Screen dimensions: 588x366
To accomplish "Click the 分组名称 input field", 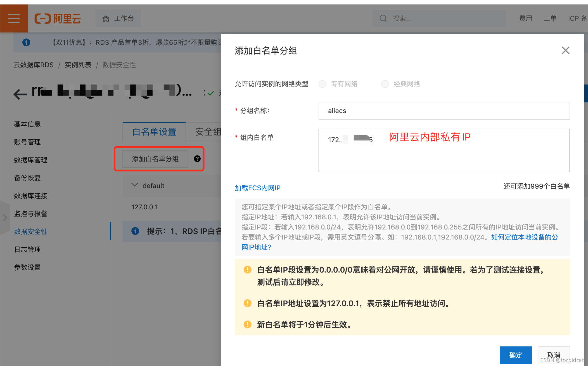I will point(444,111).
